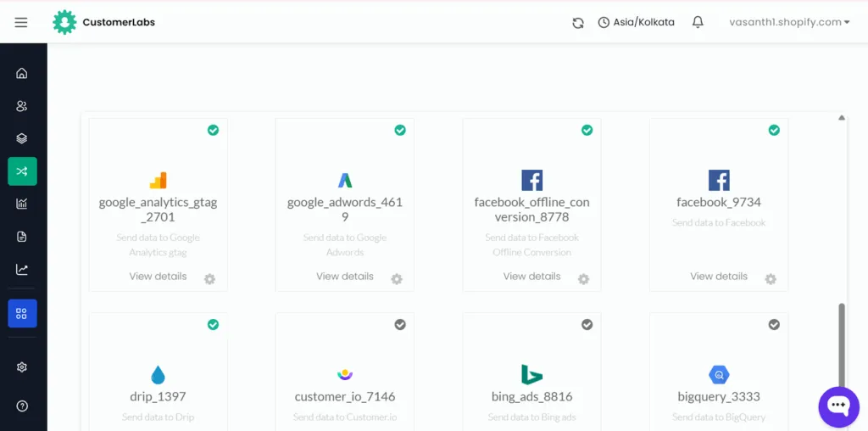Click the drip_1397 card title
Viewport: 868px width, 431px height.
click(x=158, y=397)
